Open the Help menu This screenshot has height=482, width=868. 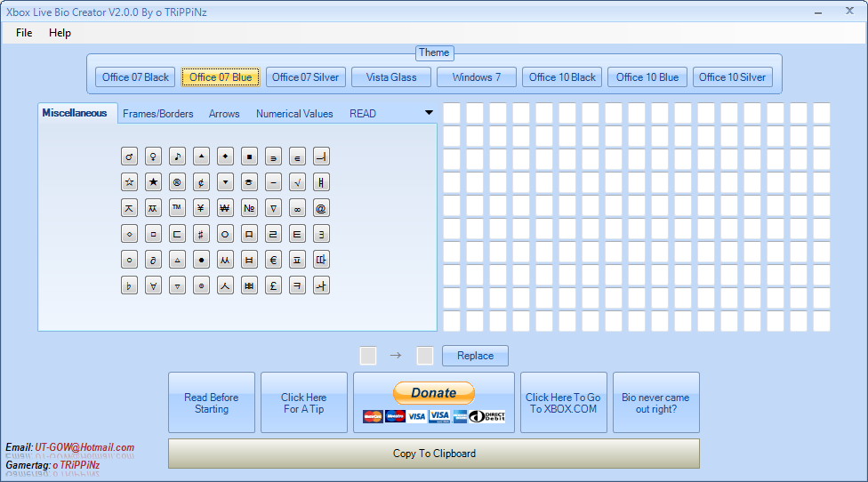pyautogui.click(x=60, y=33)
